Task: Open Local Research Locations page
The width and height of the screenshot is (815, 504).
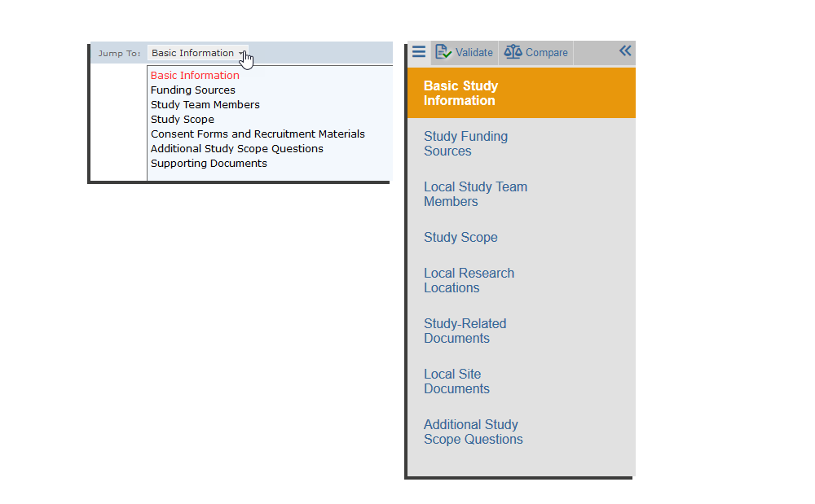Action: 469,280
